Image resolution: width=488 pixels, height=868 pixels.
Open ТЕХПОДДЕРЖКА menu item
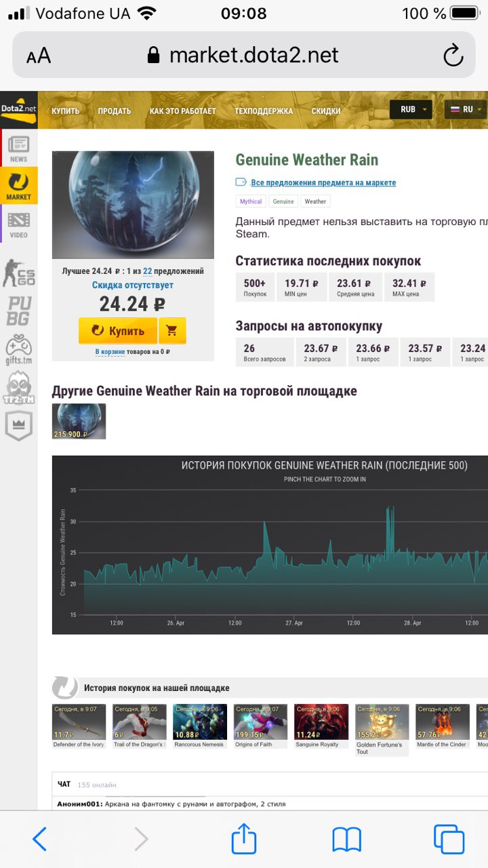pos(264,111)
